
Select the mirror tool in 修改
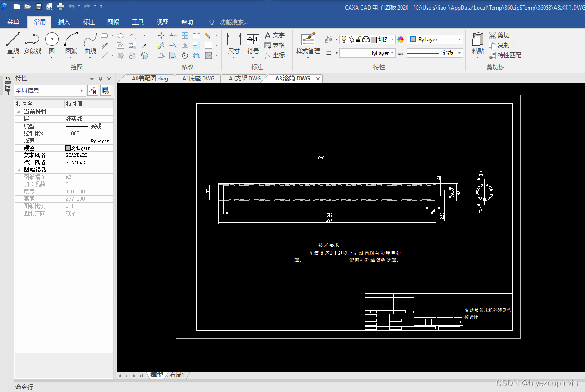[x=185, y=45]
